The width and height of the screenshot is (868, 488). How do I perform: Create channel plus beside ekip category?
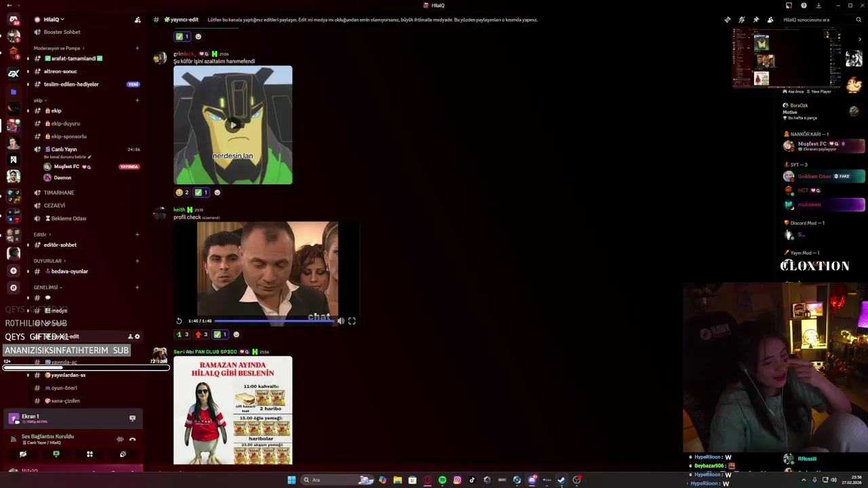pyautogui.click(x=137, y=100)
